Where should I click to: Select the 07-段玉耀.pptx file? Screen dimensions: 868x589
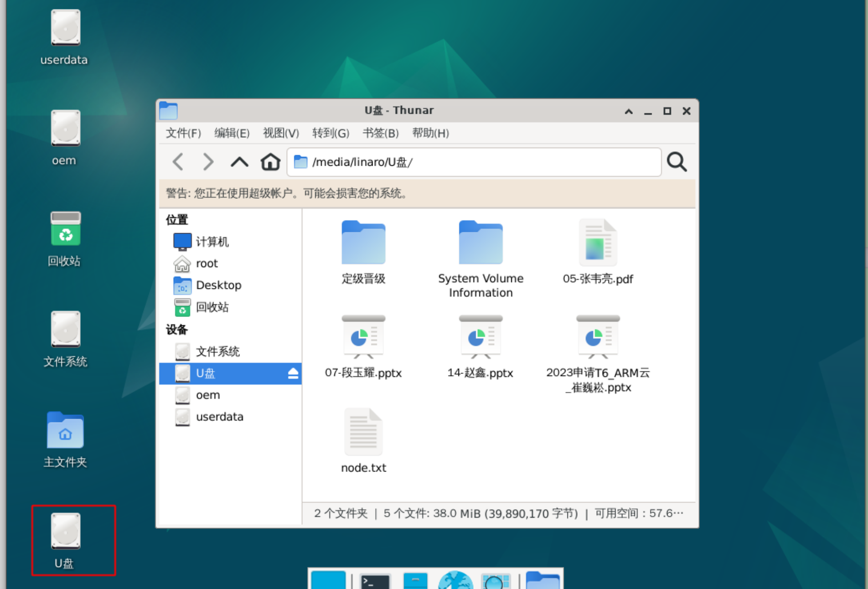tap(363, 347)
